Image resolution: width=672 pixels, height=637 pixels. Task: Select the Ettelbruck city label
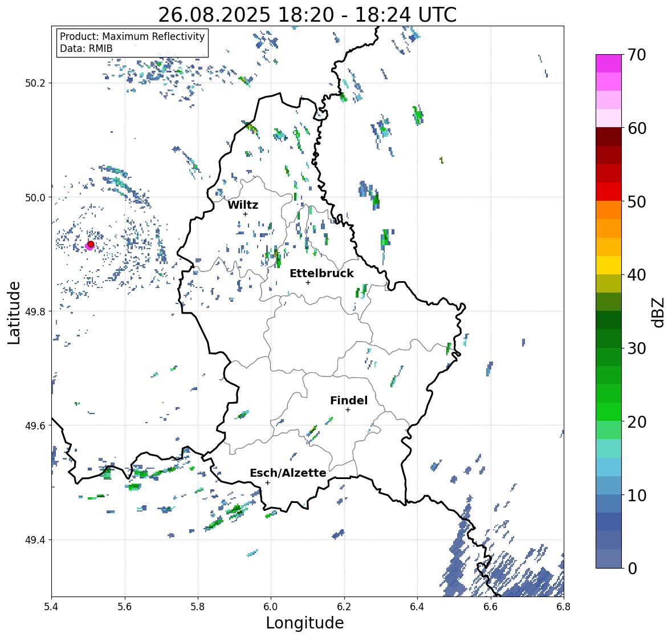click(x=321, y=274)
